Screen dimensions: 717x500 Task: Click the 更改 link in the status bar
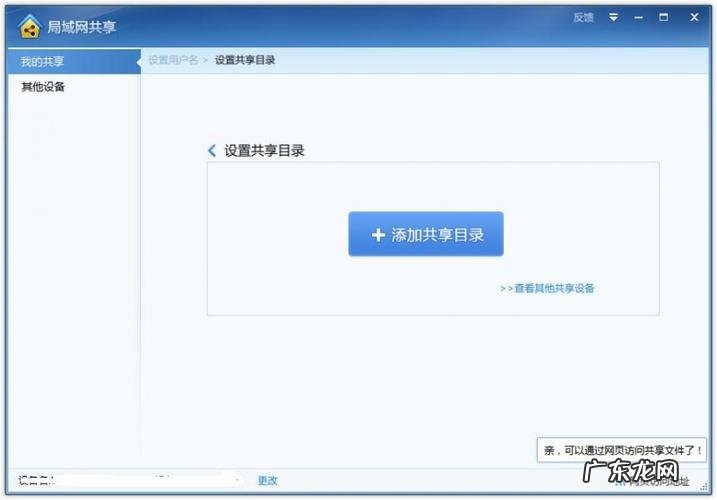click(268, 480)
